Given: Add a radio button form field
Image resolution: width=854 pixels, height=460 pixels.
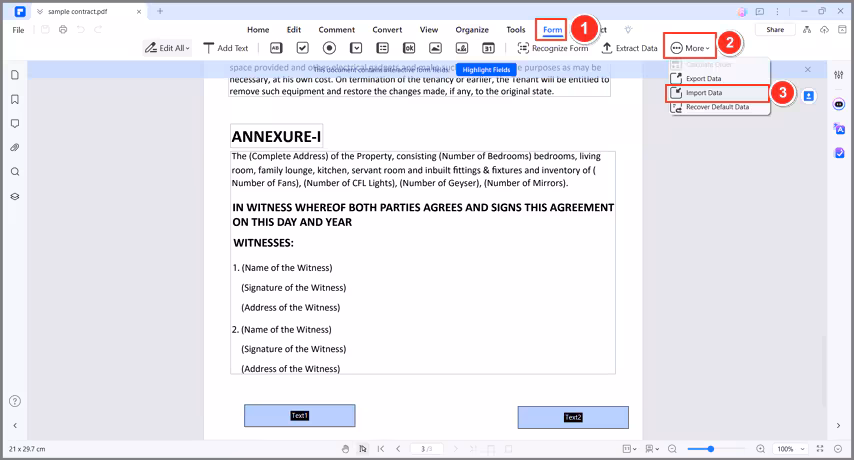Looking at the screenshot, I should pyautogui.click(x=330, y=48).
